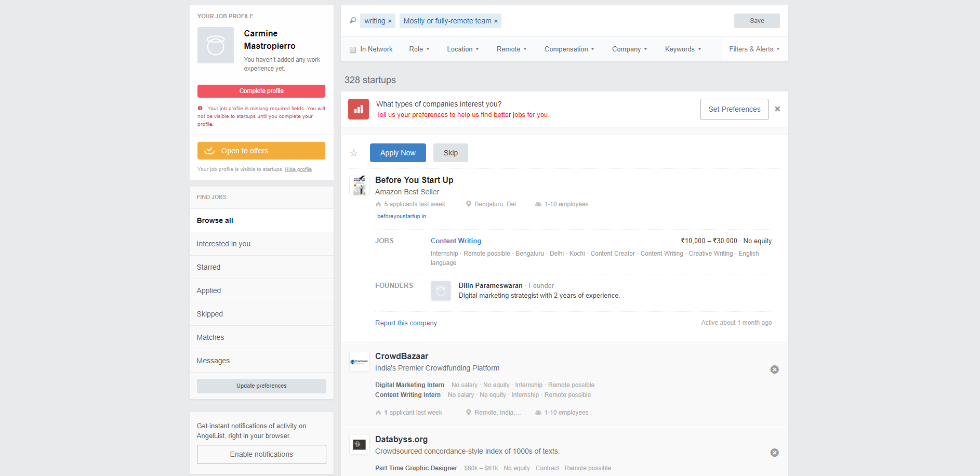The image size is (980, 476).
Task: Open the CrowdBazaar company logo
Action: [x=359, y=362]
